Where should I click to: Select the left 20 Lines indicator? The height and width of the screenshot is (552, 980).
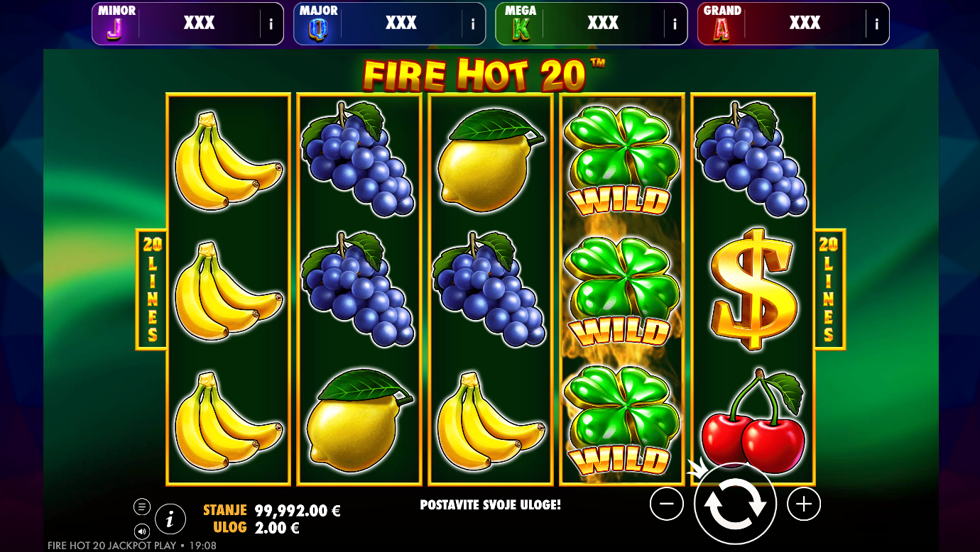(152, 289)
